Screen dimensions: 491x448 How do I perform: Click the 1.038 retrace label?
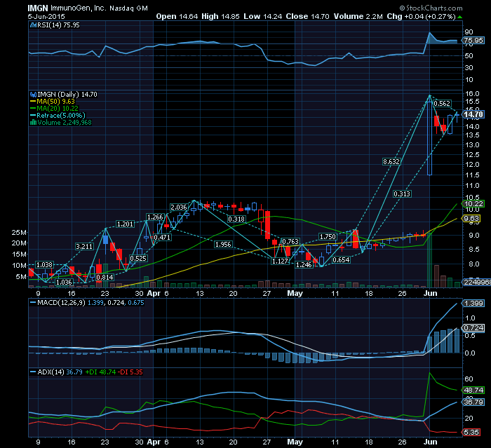tap(44, 264)
